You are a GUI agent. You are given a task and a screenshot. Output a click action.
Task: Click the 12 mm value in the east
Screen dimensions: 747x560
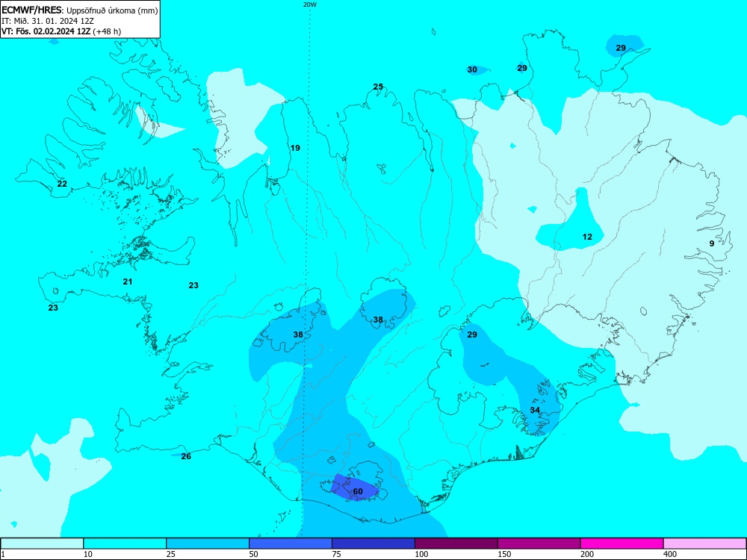click(x=587, y=237)
